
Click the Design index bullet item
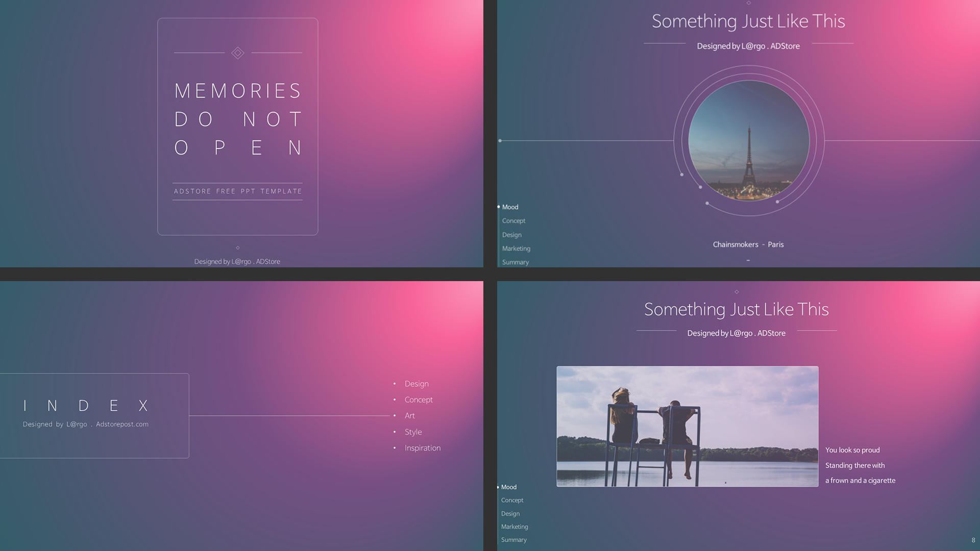click(x=416, y=384)
